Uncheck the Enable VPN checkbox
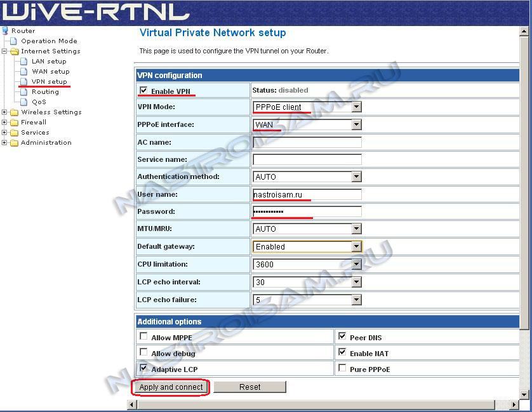The height and width of the screenshot is (412, 532). (x=143, y=91)
